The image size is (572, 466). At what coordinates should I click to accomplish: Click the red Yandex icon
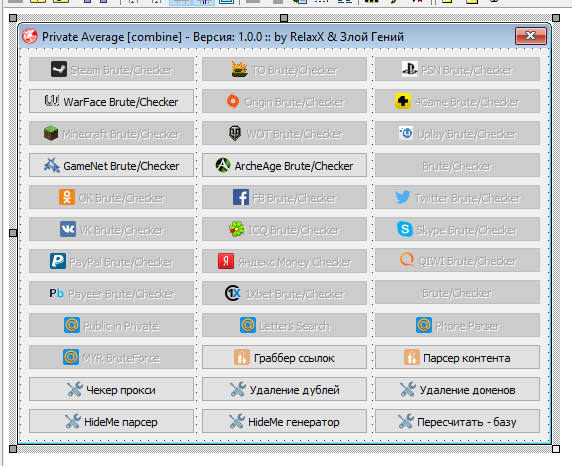(226, 261)
